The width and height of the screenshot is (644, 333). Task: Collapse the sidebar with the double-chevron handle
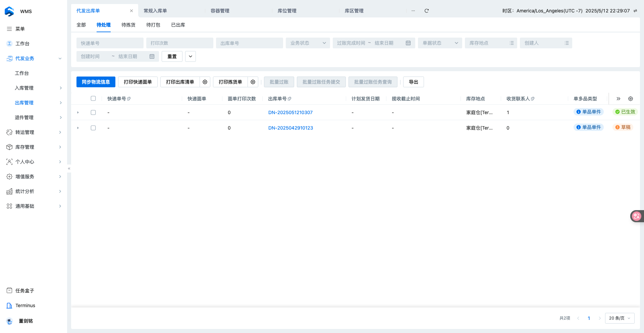[69, 169]
